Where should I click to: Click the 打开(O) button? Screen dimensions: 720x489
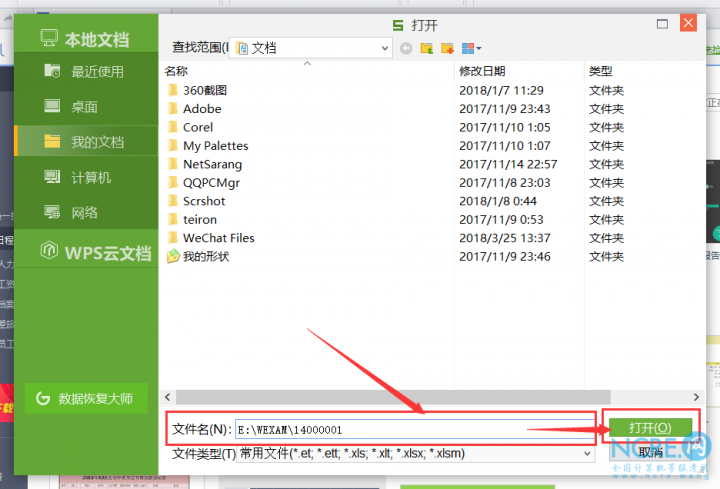tap(650, 428)
